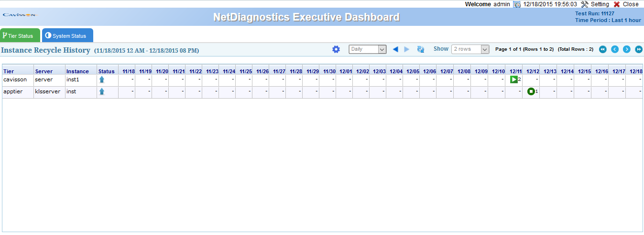Click the admin username text
Image resolution: width=644 pixels, height=235 pixels.
[502, 4]
